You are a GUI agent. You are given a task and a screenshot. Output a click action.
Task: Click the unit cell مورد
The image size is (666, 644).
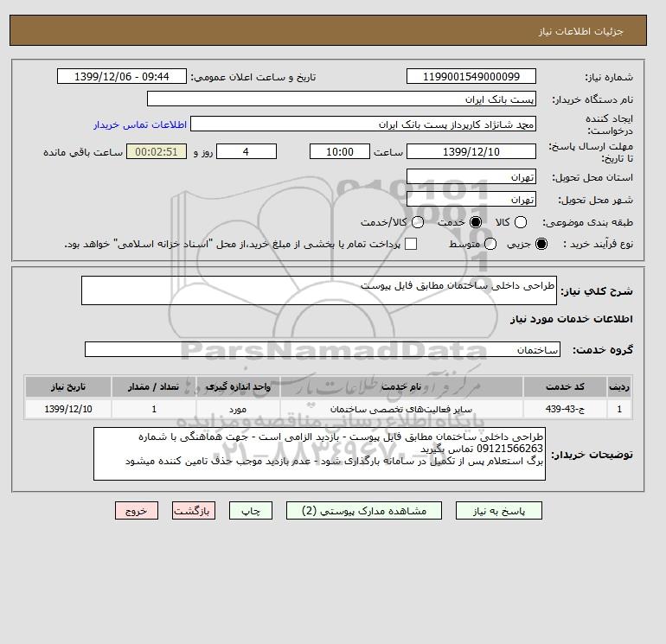(238, 409)
